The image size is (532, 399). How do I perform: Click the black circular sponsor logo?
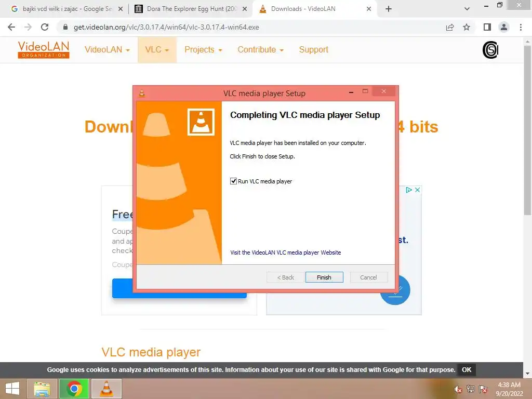pyautogui.click(x=490, y=50)
